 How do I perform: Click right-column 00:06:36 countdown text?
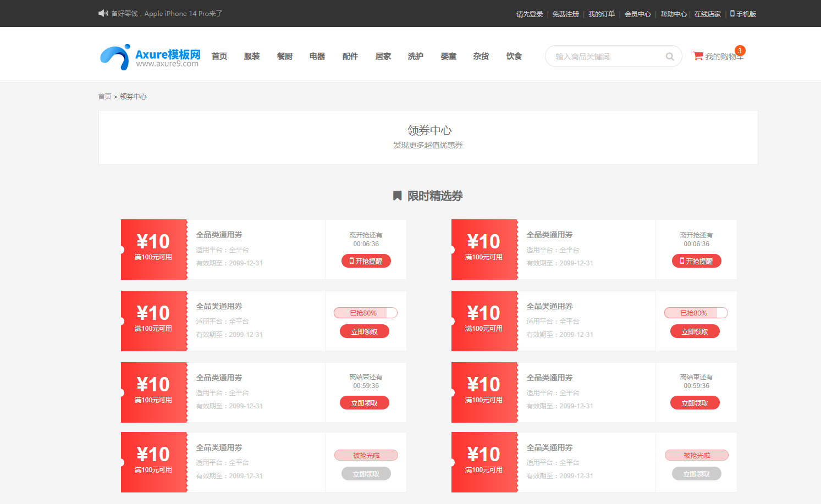[697, 244]
